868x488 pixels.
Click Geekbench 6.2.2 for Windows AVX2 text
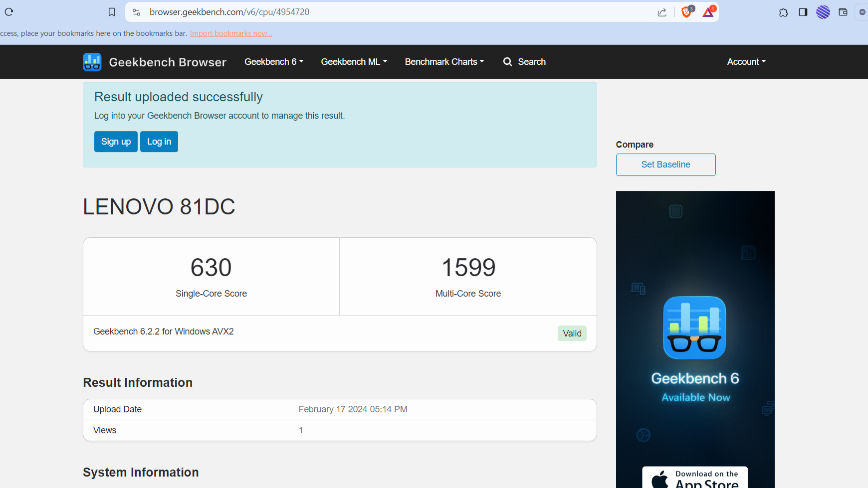[164, 331]
